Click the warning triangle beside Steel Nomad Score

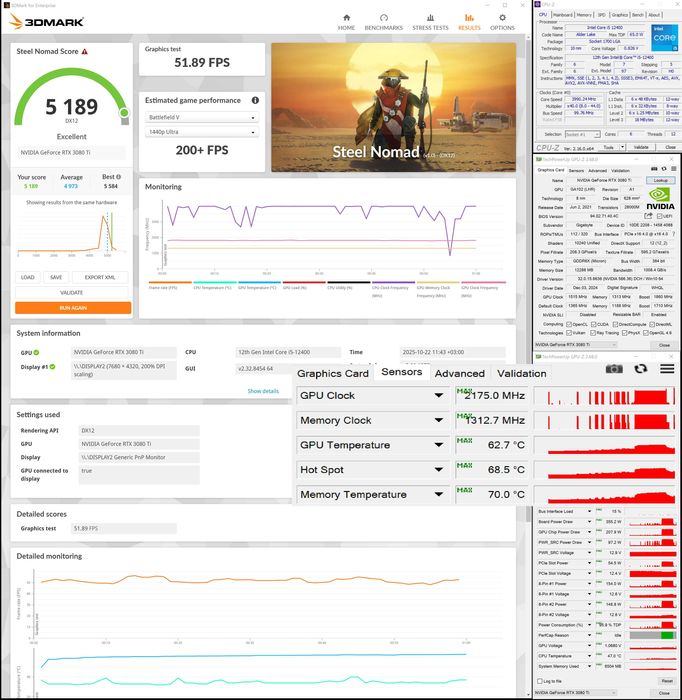(x=85, y=52)
